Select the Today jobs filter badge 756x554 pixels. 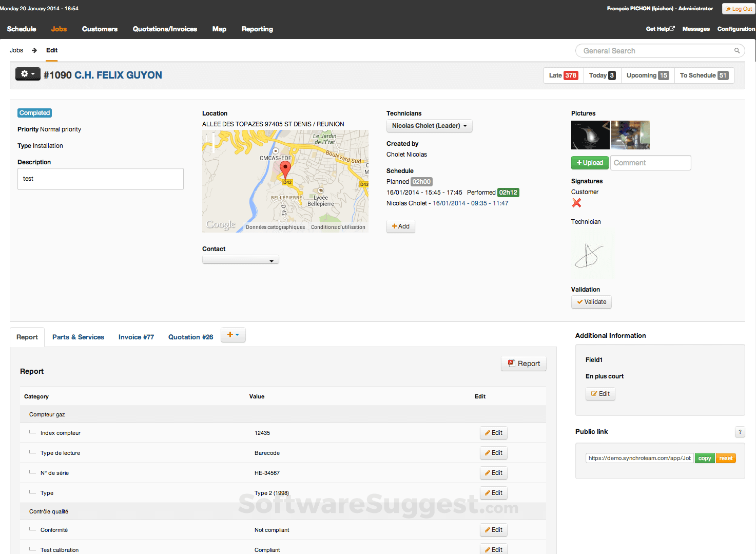(x=601, y=75)
